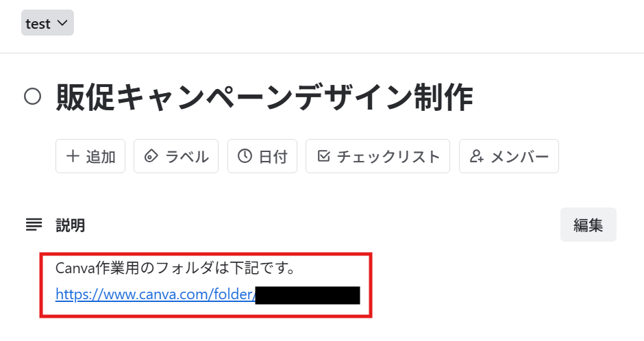Click the description text about Canva作業用のフォルダ
The height and width of the screenshot is (341, 644).
[x=175, y=268]
